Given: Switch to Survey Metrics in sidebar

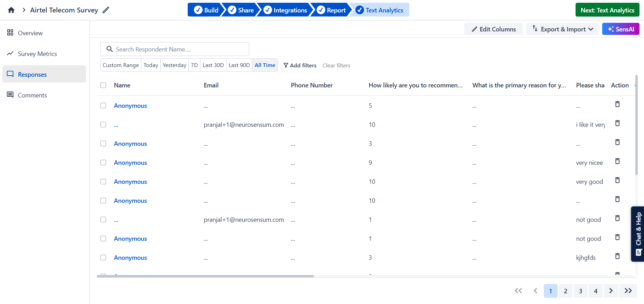Looking at the screenshot, I should point(37,54).
